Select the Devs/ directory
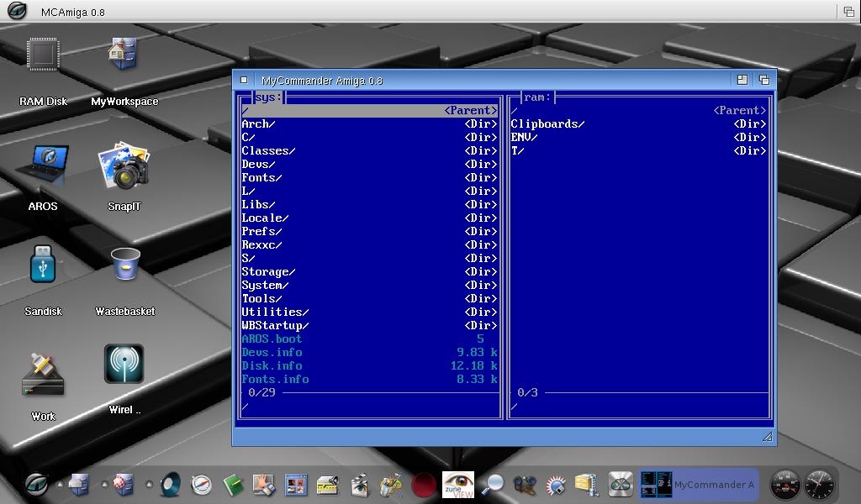Viewport: 861px width, 504px height. 370,164
